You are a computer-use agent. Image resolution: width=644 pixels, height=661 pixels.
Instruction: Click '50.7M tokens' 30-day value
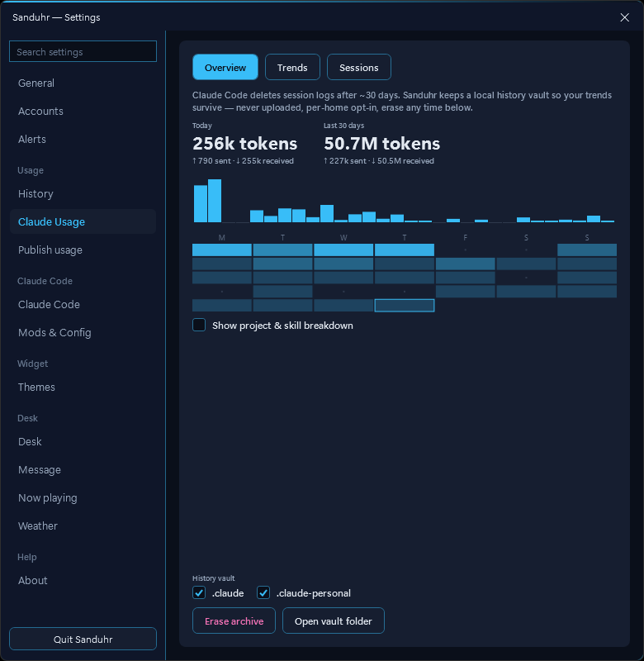pos(382,144)
